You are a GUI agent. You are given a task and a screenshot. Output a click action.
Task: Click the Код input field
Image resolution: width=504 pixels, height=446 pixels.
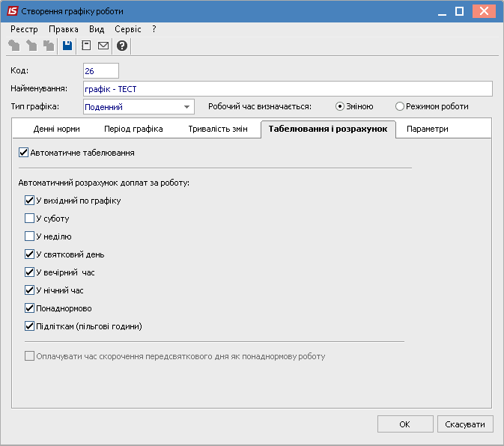pyautogui.click(x=101, y=71)
